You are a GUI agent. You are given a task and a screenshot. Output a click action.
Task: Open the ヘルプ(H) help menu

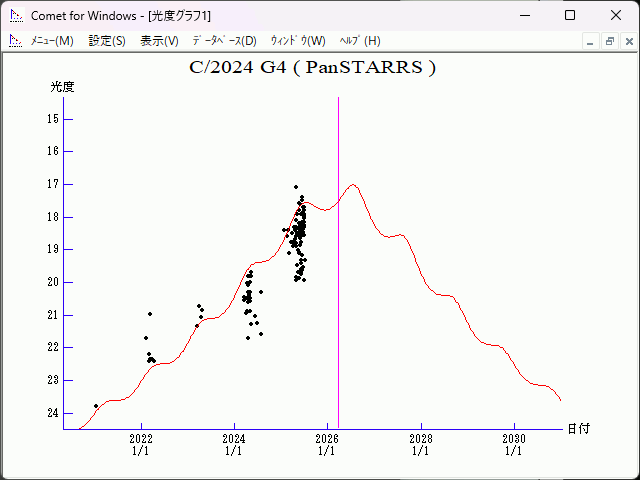(x=360, y=41)
